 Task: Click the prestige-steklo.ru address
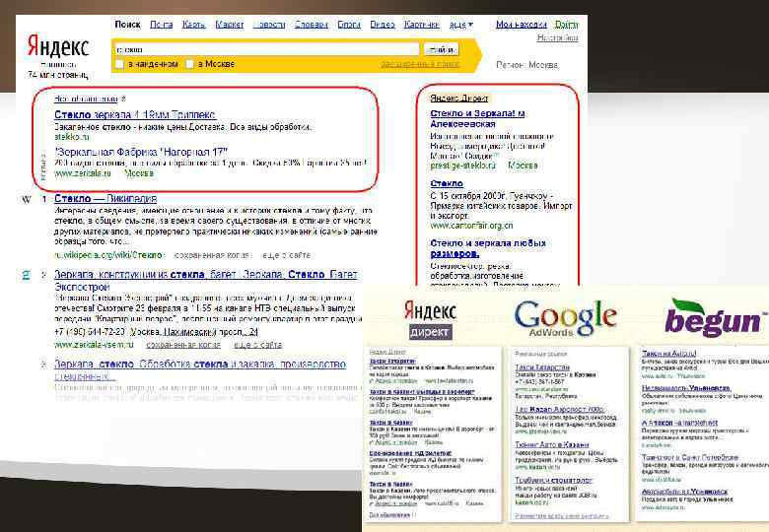tap(463, 166)
